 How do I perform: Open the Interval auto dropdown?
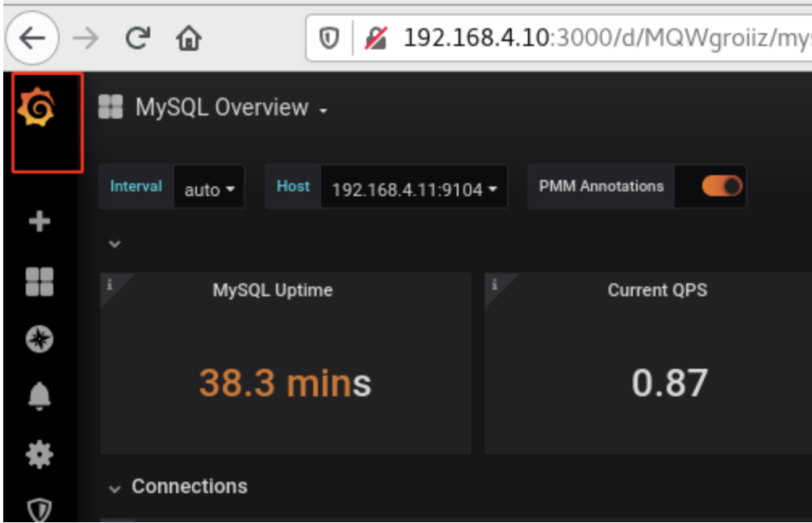[x=209, y=187]
